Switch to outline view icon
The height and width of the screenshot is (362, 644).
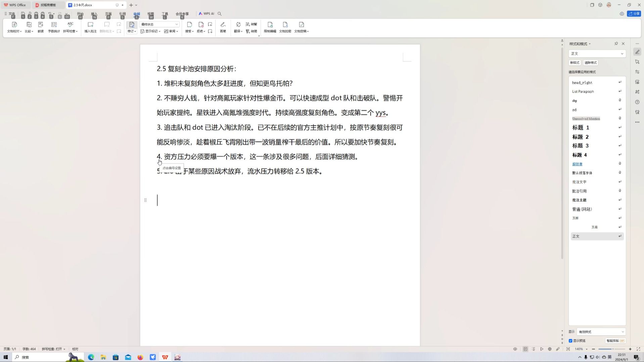534,349
